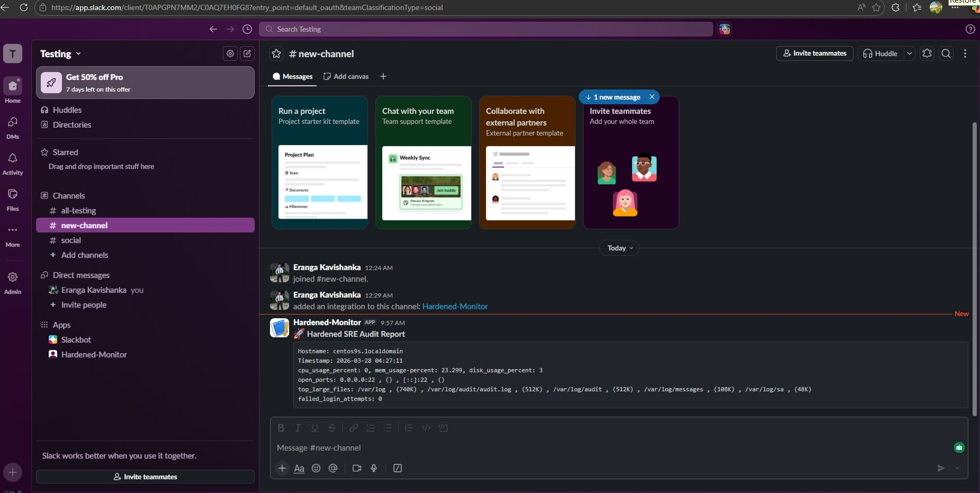This screenshot has height=493, width=980.
Task: Click the new message compose icon
Action: [247, 53]
